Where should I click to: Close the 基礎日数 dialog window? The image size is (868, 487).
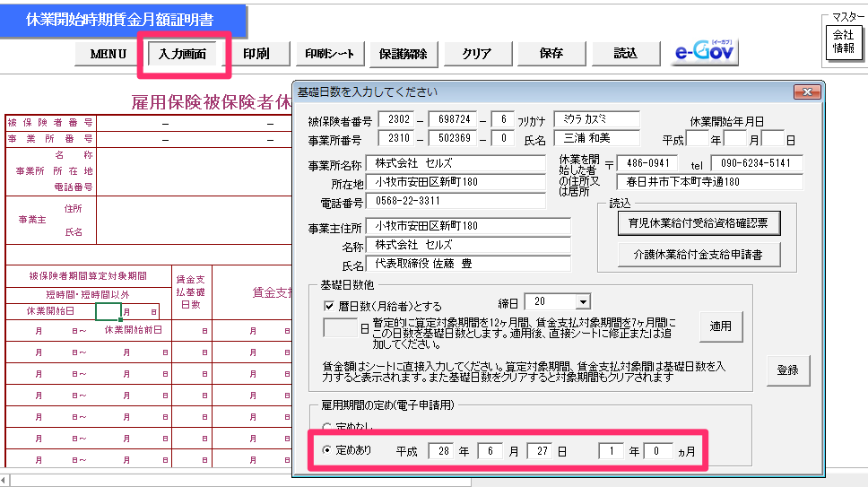[809, 92]
